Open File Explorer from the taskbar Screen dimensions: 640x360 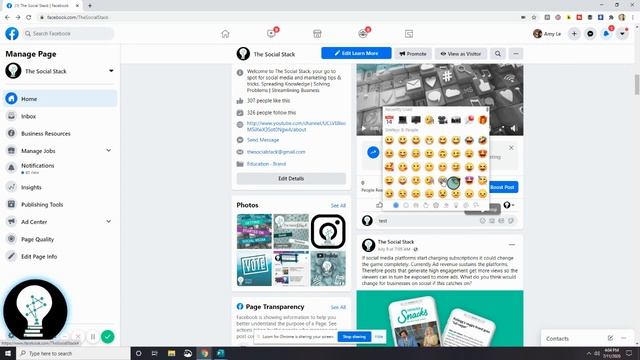point(171,353)
